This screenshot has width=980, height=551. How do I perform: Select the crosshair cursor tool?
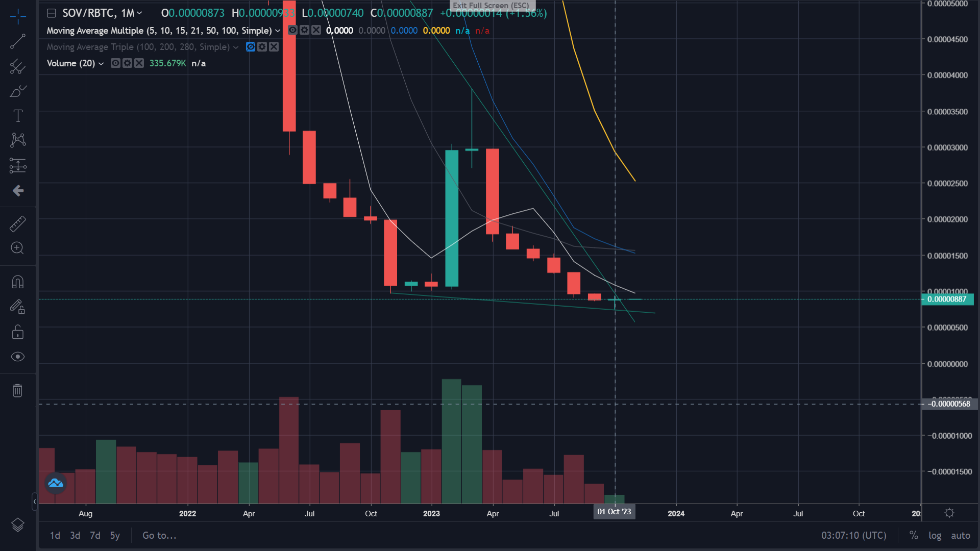[x=18, y=16]
